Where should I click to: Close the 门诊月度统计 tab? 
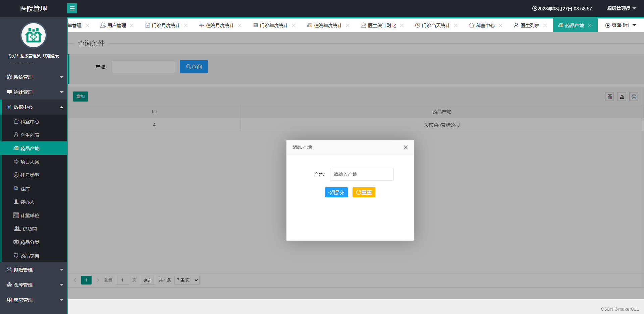click(x=186, y=25)
